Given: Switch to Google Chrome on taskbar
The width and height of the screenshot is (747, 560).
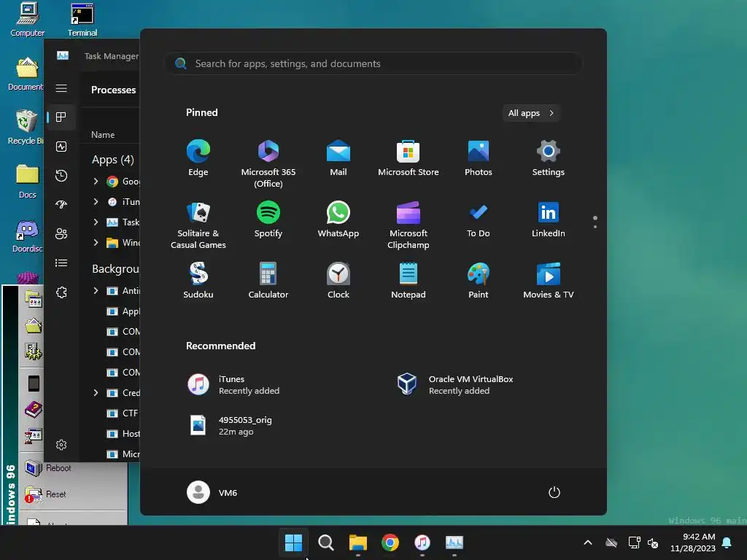Looking at the screenshot, I should click(x=390, y=542).
